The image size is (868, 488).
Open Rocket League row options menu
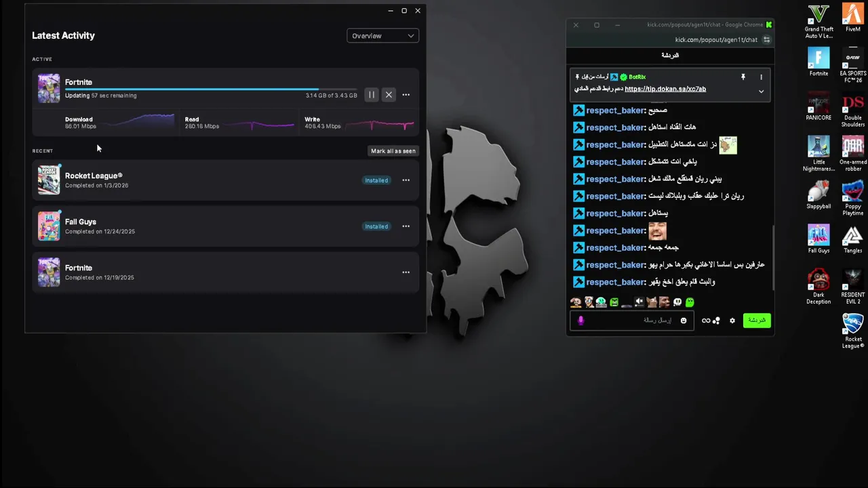(x=406, y=180)
